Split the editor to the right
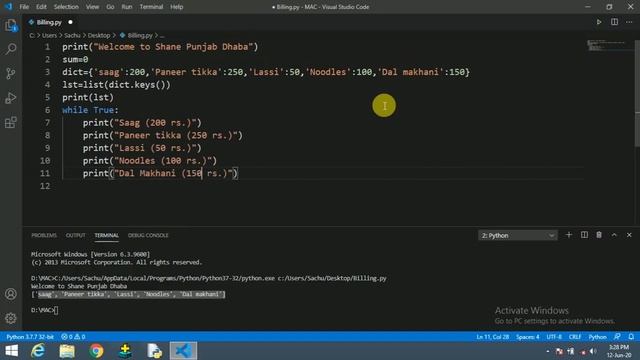This screenshot has height=360, width=640. tap(614, 22)
